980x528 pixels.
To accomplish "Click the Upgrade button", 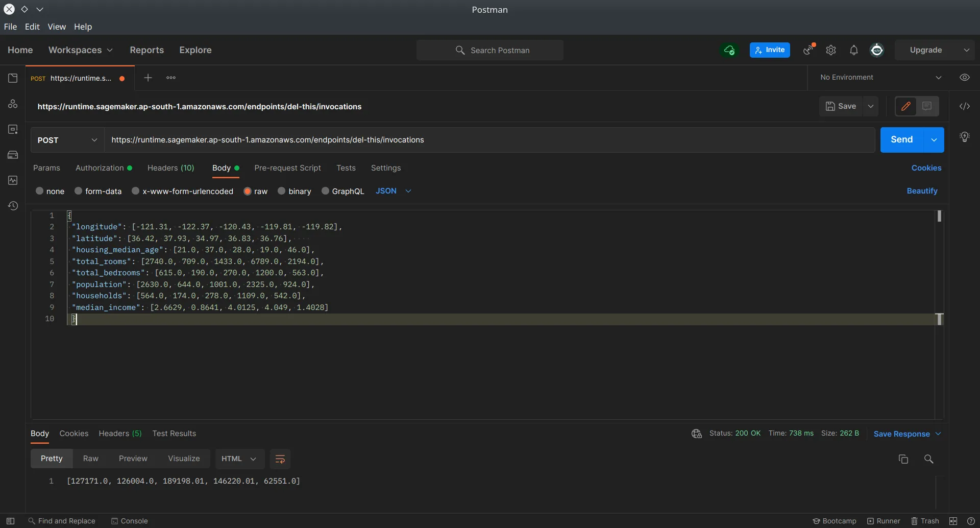I will click(x=926, y=50).
